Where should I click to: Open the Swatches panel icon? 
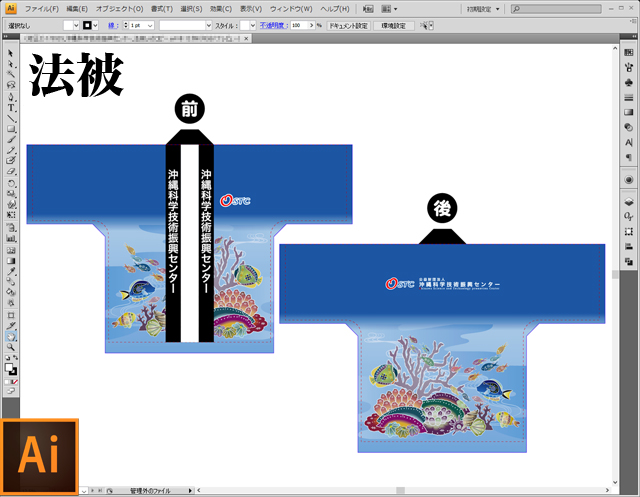coord(629,53)
